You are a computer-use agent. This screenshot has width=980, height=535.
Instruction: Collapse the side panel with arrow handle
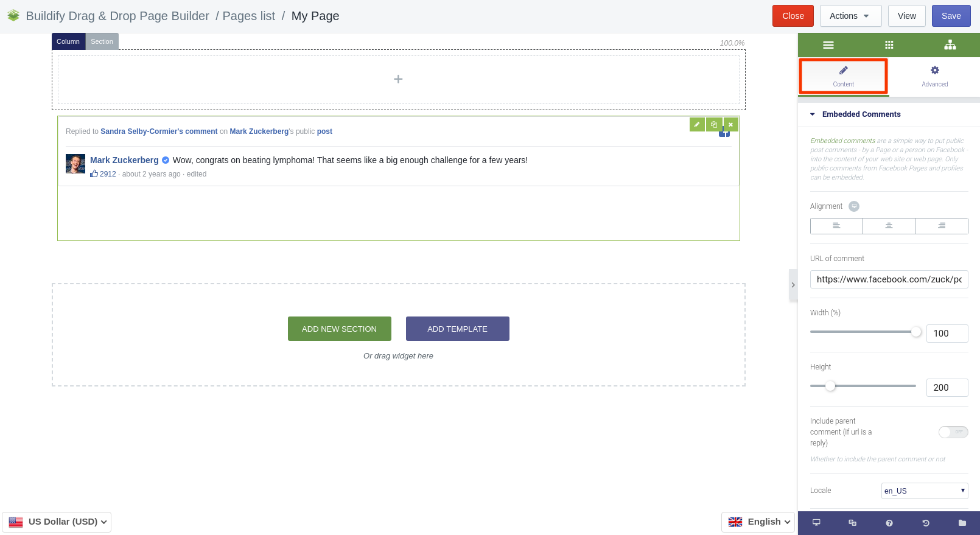[x=793, y=285]
